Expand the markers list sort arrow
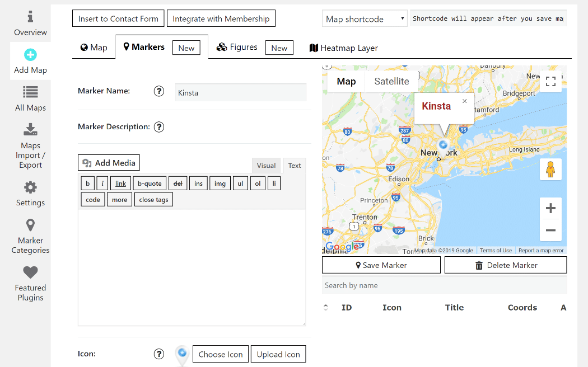The height and width of the screenshot is (367, 588). pos(326,307)
